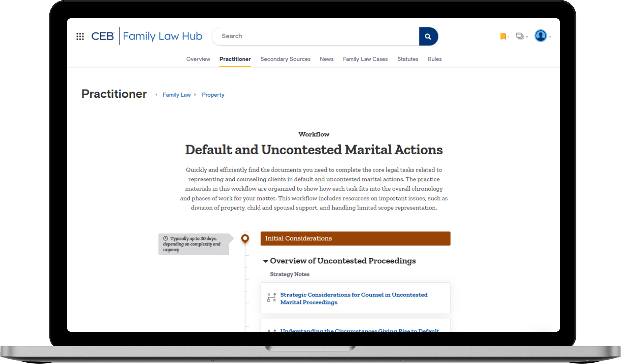Open the dropdown arrow beside chat icon
The height and width of the screenshot is (364, 621).
click(x=527, y=37)
